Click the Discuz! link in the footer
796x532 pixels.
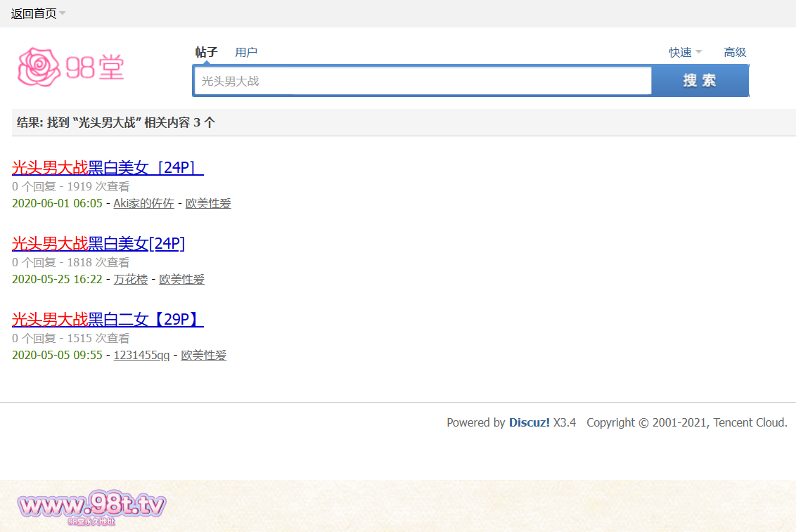point(529,422)
